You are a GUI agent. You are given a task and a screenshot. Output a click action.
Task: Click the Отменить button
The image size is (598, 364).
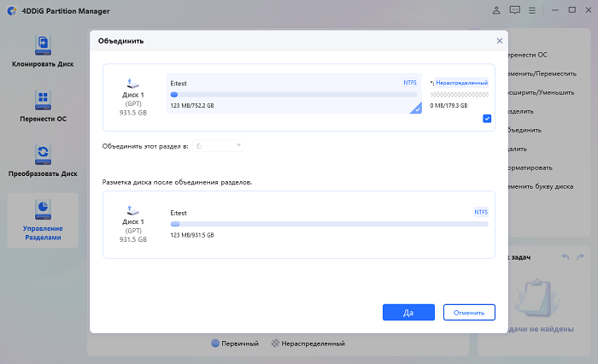pos(469,313)
